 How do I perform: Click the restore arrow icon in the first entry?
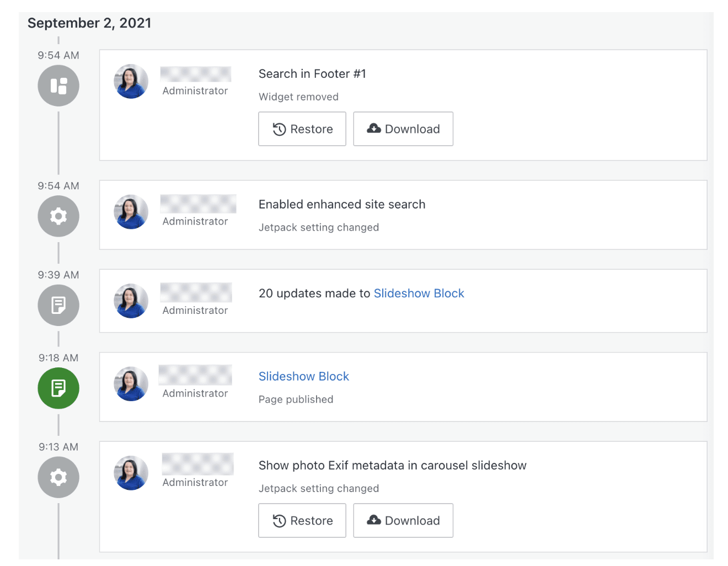[279, 129]
